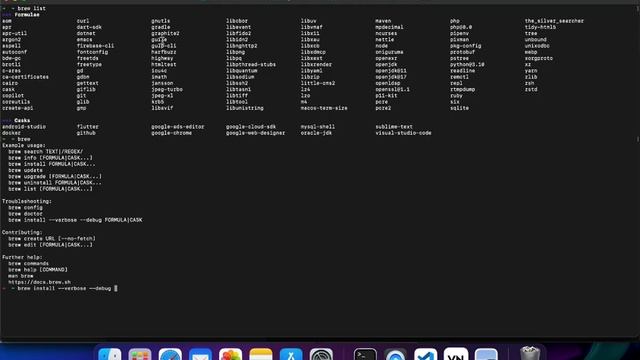640x360 pixels.
Task: Select 'ca-certificates' in the formulae list
Action: coord(25,77)
